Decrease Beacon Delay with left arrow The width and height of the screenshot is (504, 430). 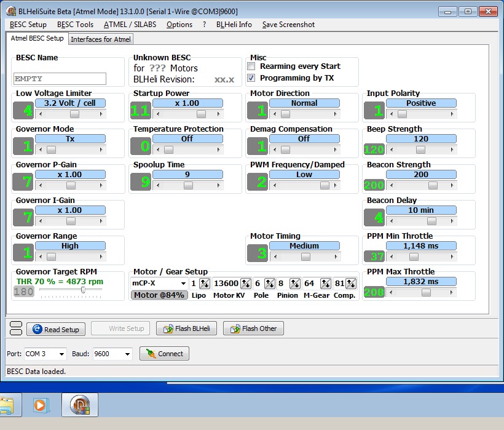[391, 221]
